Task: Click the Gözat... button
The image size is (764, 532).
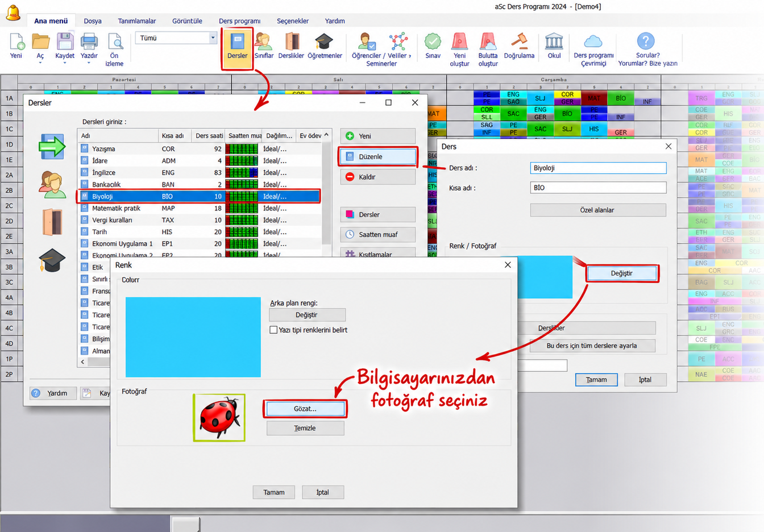Action: pyautogui.click(x=305, y=409)
